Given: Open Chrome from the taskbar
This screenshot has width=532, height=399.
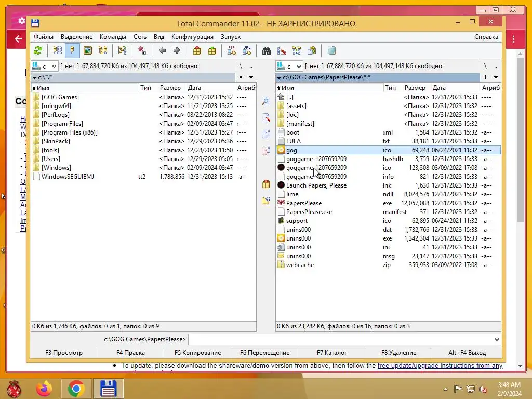Looking at the screenshot, I should point(76,389).
